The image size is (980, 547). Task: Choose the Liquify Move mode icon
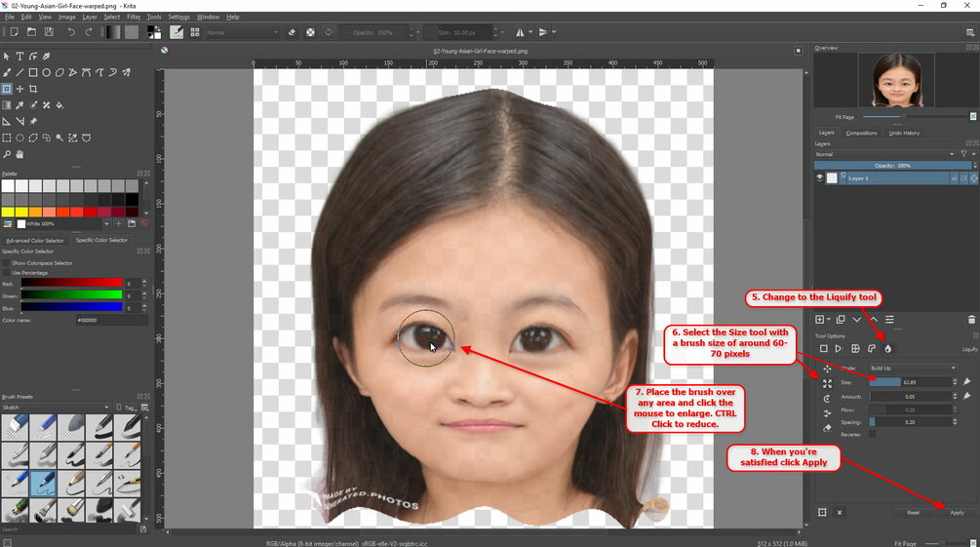click(x=827, y=369)
